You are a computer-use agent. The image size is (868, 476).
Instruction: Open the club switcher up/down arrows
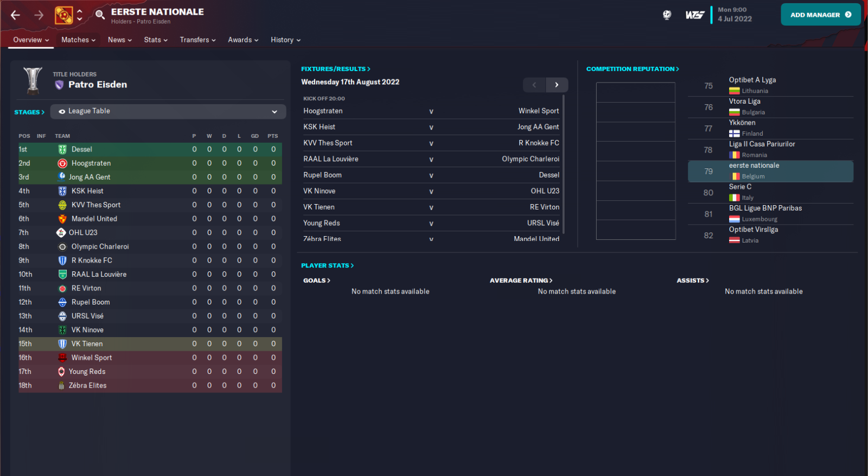click(x=80, y=15)
